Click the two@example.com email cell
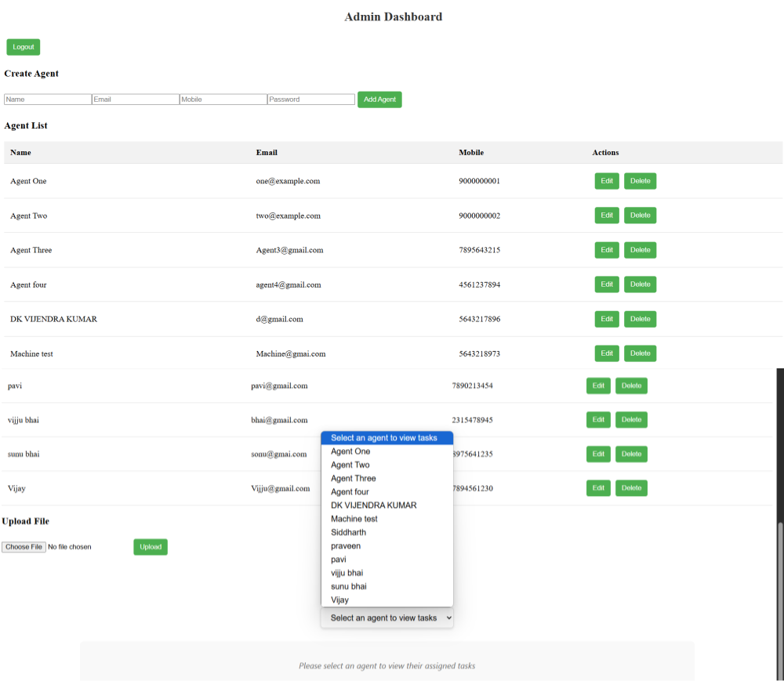The image size is (784, 681). [288, 216]
